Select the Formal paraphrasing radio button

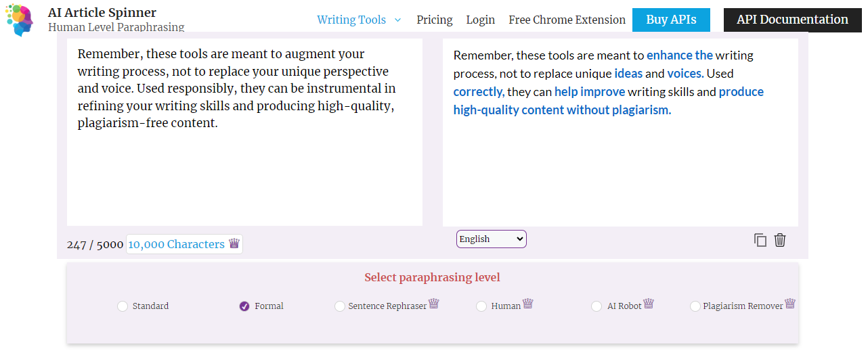point(244,306)
